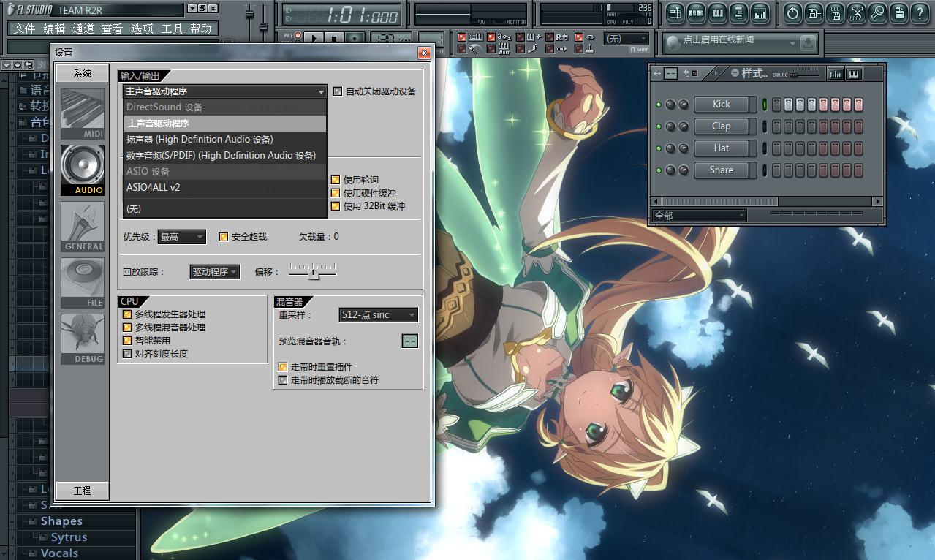Open the mixer toolbar button

click(x=760, y=12)
